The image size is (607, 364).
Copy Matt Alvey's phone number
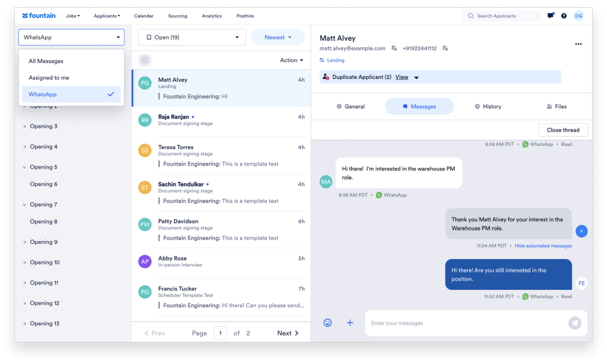click(445, 49)
